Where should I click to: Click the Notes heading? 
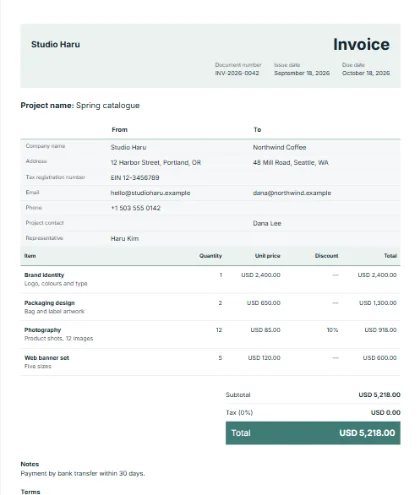point(30,464)
